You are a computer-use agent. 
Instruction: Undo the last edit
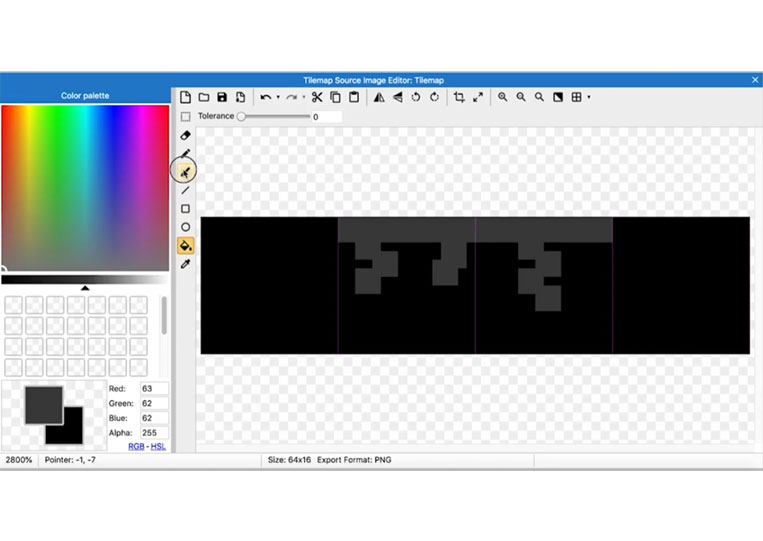(x=265, y=97)
